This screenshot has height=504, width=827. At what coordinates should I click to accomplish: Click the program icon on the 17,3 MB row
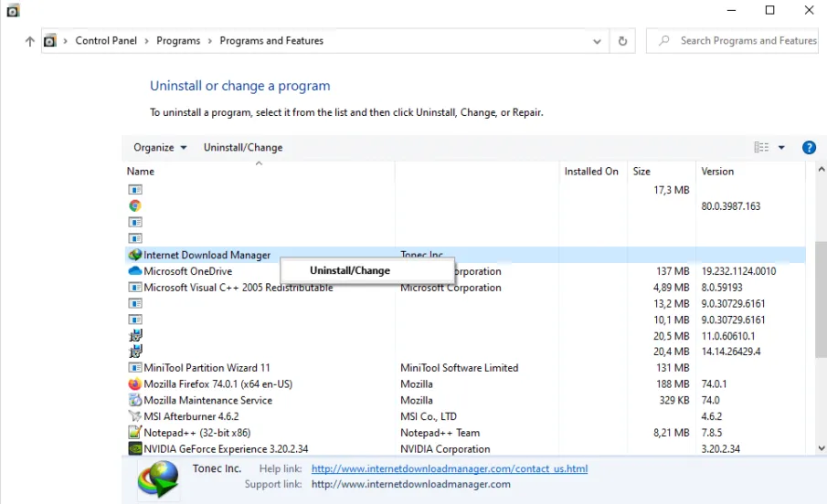tap(135, 189)
